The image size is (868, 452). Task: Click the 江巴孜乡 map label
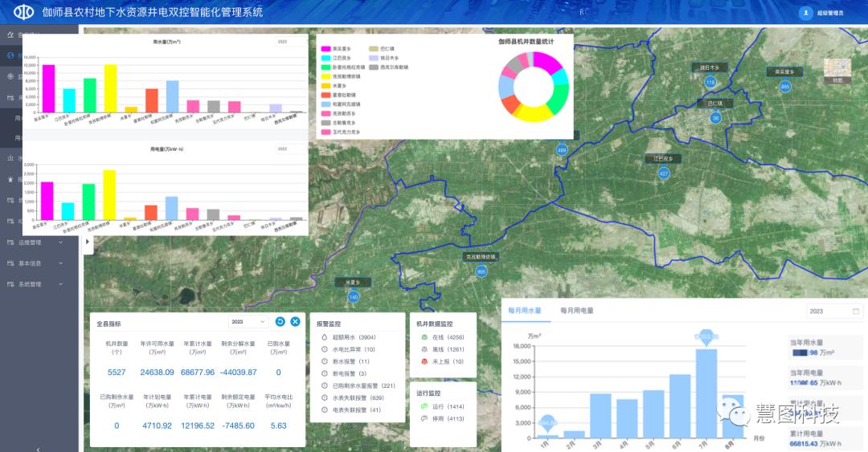coord(663,159)
